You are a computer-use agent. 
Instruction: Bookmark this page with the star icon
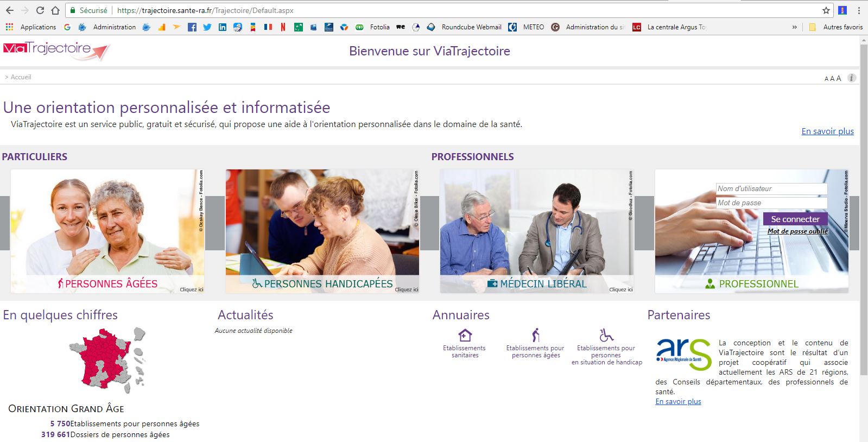coord(826,10)
